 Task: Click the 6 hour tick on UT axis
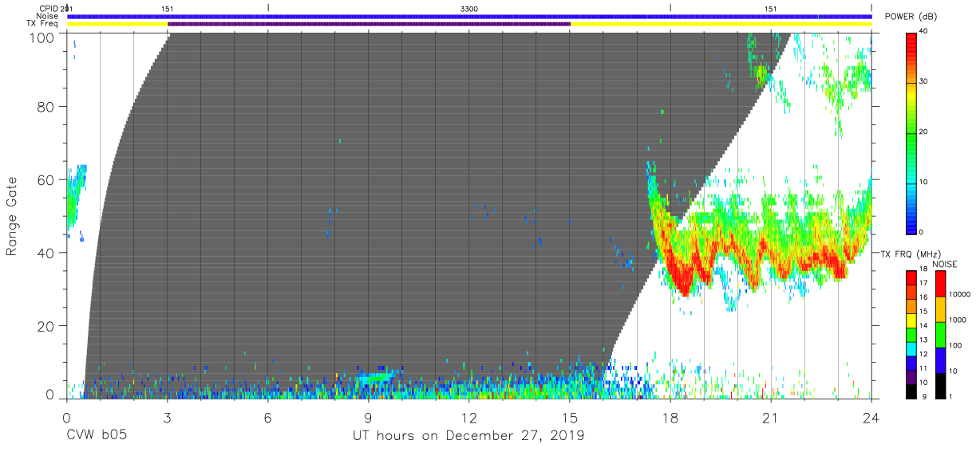(267, 417)
